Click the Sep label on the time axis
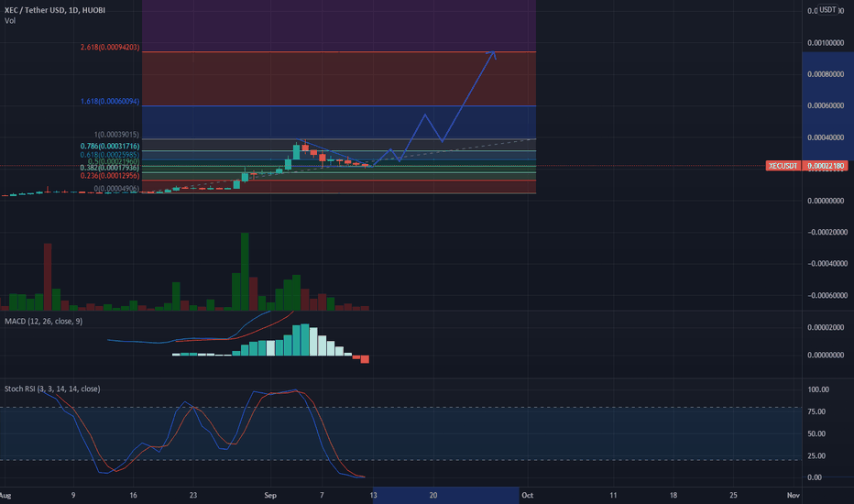The width and height of the screenshot is (854, 504). (x=270, y=495)
